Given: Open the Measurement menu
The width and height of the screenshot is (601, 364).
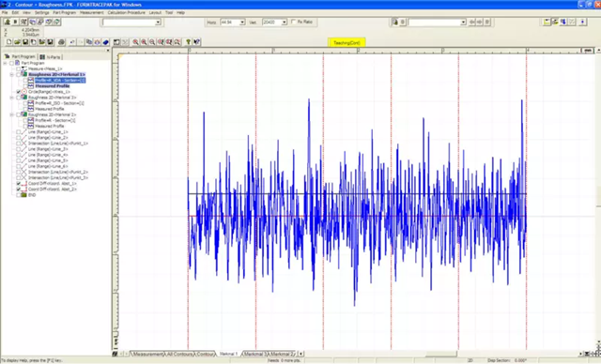Looking at the screenshot, I should [92, 12].
